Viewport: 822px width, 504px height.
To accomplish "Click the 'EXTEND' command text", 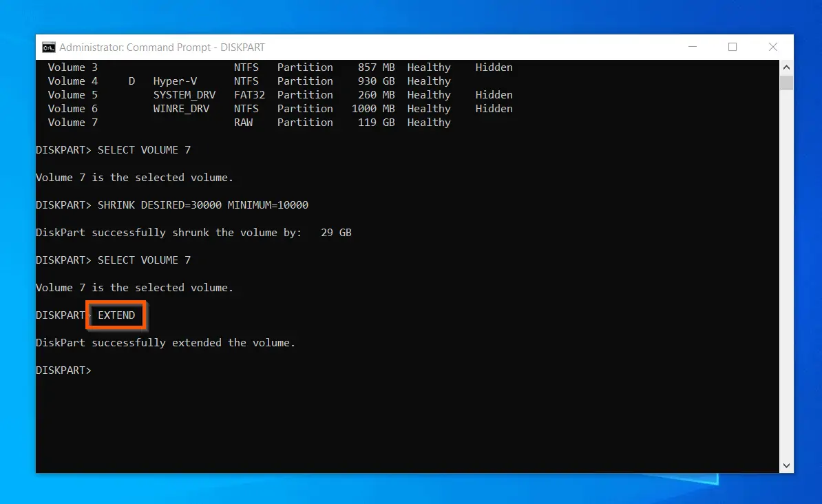I will pos(116,315).
